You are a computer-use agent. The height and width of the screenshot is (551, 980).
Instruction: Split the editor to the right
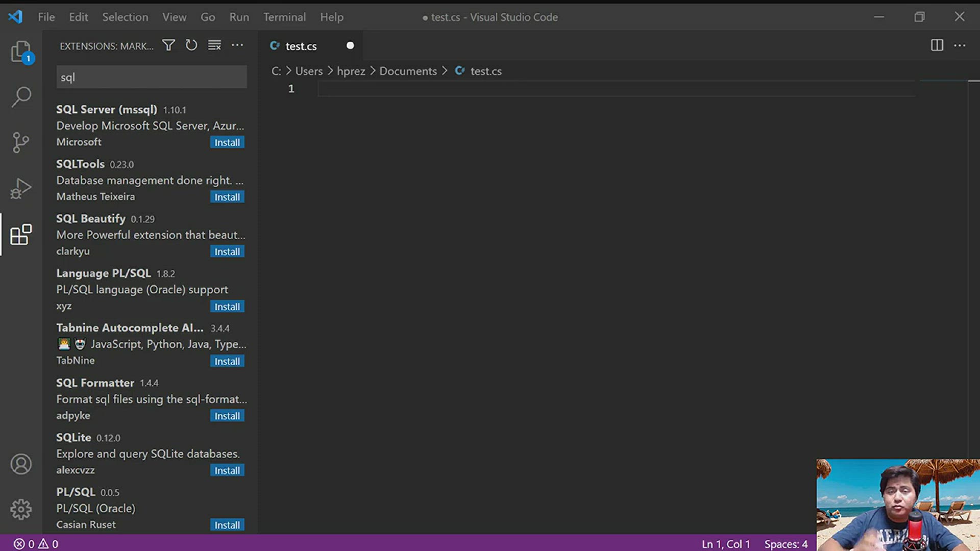(937, 45)
